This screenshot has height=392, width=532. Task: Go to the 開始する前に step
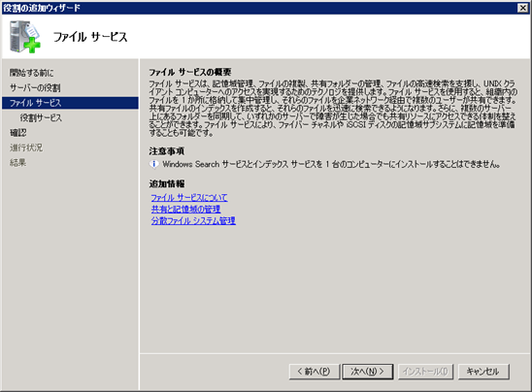tap(31, 73)
